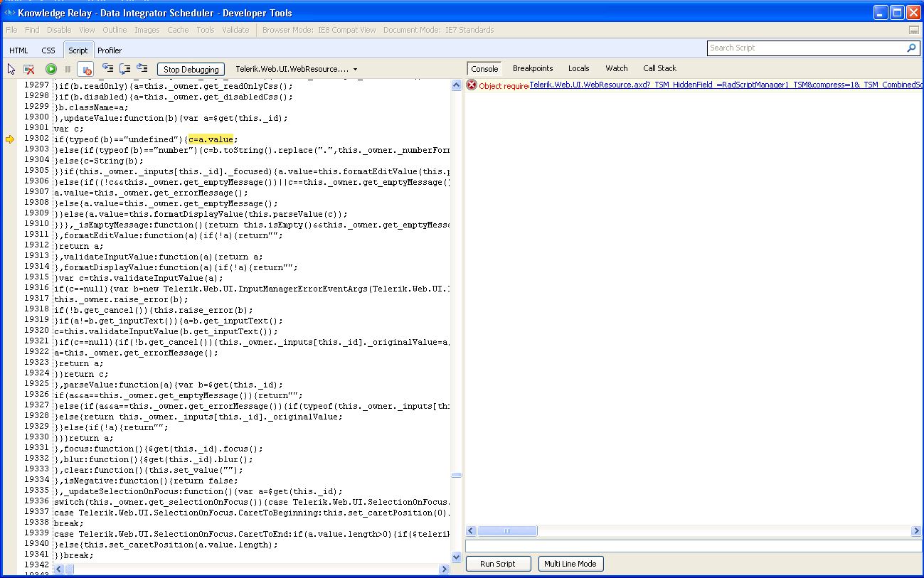
Task: Click the script pane vertical scrollbar thumb
Action: [x=457, y=476]
